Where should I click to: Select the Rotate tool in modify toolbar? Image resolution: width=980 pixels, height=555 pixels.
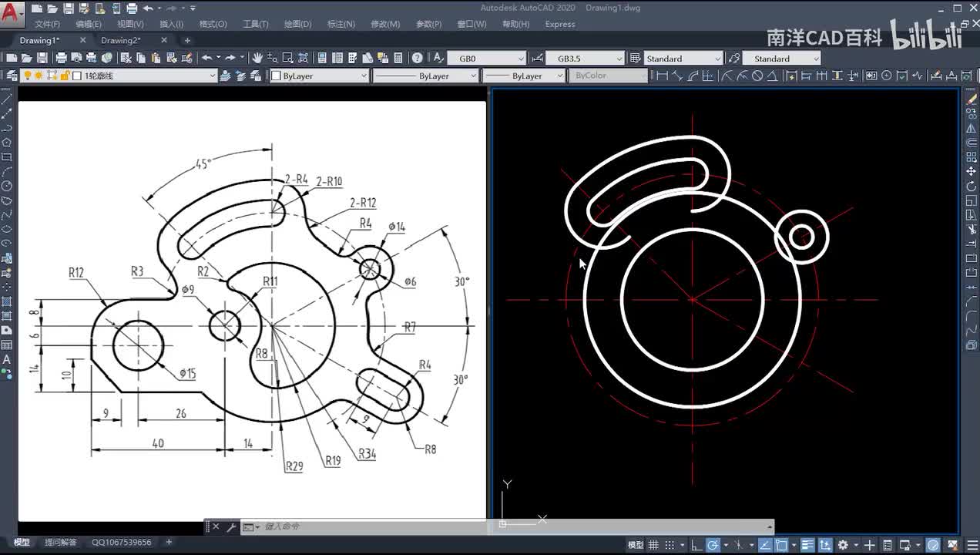coord(972,186)
